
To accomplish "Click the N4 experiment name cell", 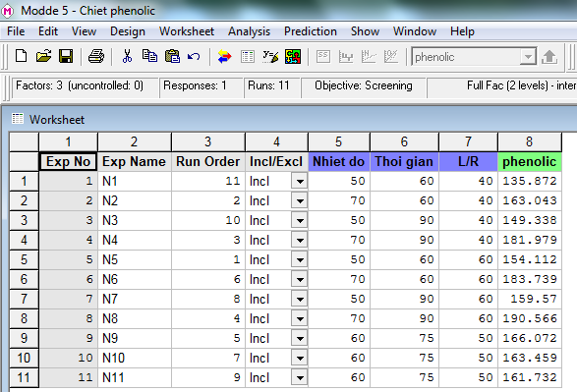I will (135, 240).
